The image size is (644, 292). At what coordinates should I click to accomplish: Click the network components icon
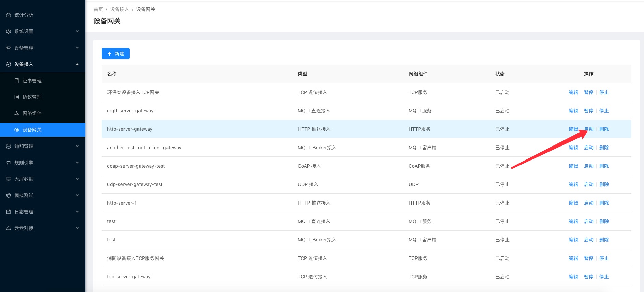click(x=17, y=113)
